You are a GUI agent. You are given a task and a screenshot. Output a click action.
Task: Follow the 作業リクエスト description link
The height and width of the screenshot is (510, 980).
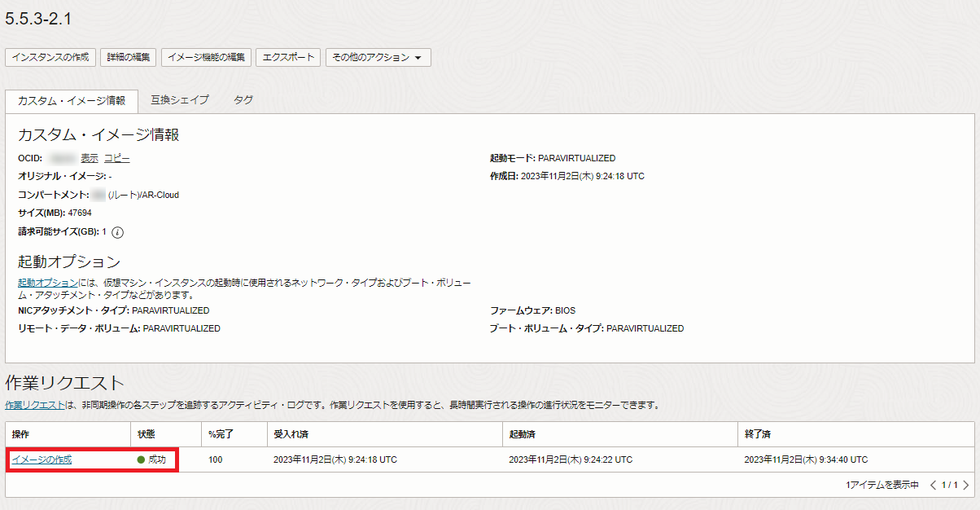34,405
